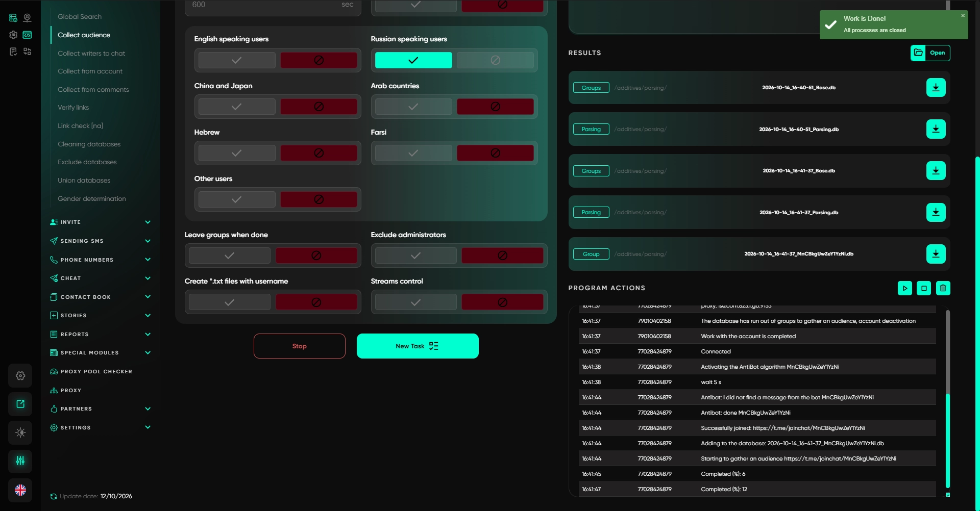This screenshot has height=511, width=980.
Task: Open the results folder
Action: [x=930, y=53]
